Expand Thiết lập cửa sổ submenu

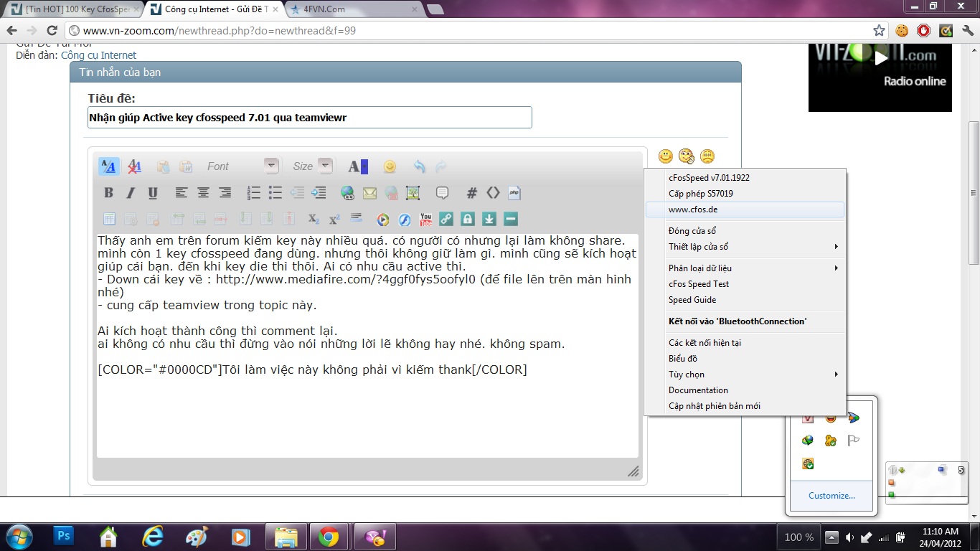745,247
